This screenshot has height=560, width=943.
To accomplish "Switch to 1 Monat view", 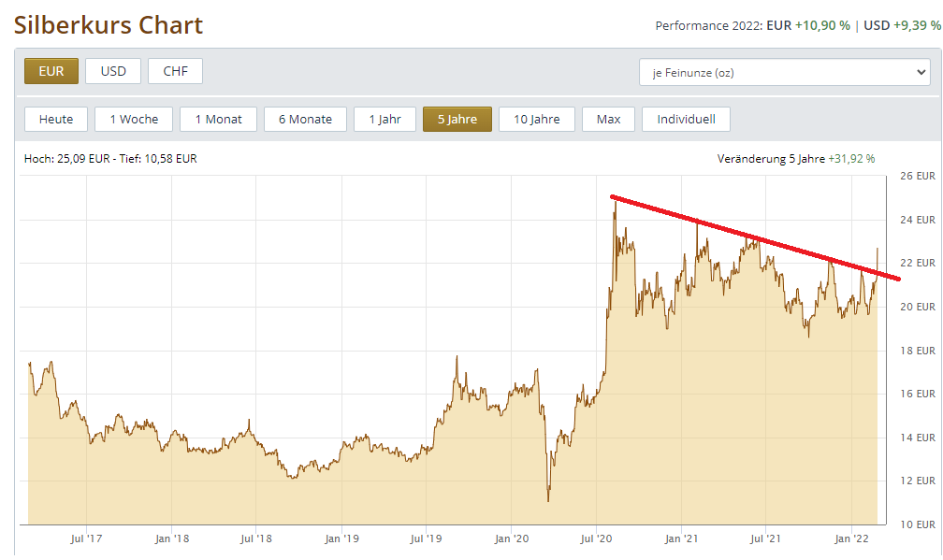I will point(218,119).
